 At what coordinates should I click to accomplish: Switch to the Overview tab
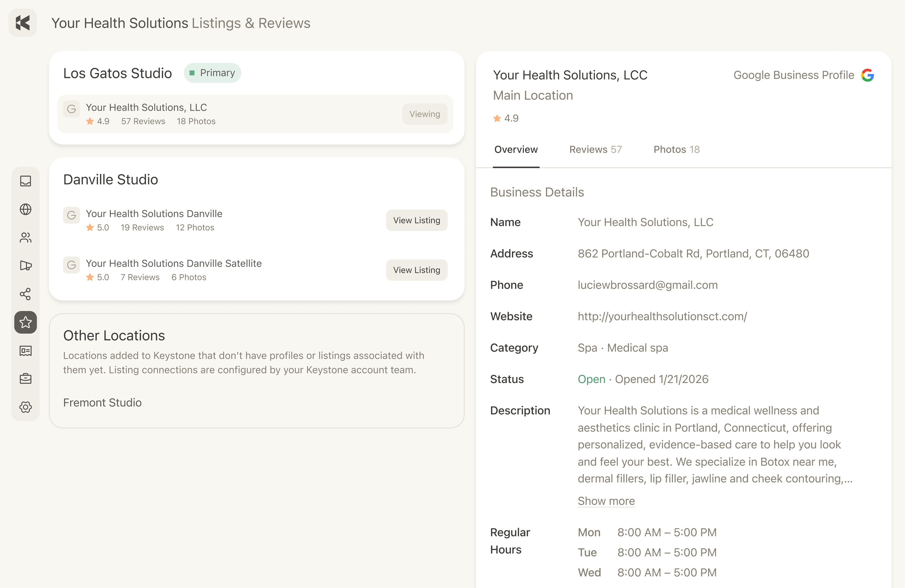click(516, 149)
